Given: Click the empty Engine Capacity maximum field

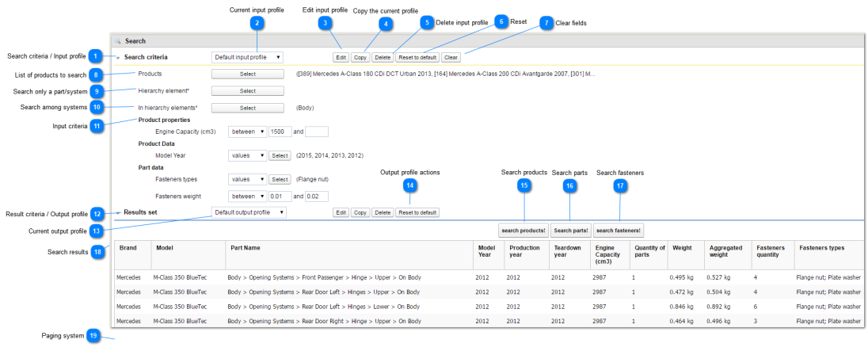Looking at the screenshot, I should click(x=317, y=132).
